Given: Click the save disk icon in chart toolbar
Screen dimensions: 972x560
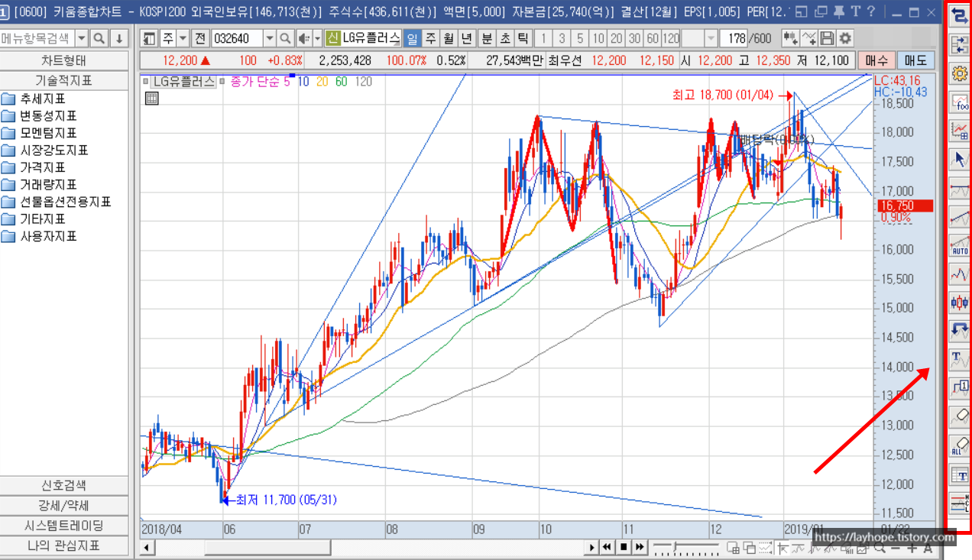Looking at the screenshot, I should click(x=827, y=38).
